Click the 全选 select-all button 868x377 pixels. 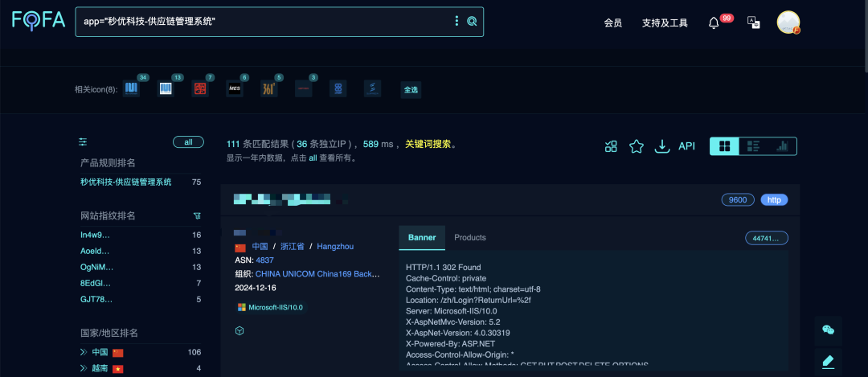411,90
